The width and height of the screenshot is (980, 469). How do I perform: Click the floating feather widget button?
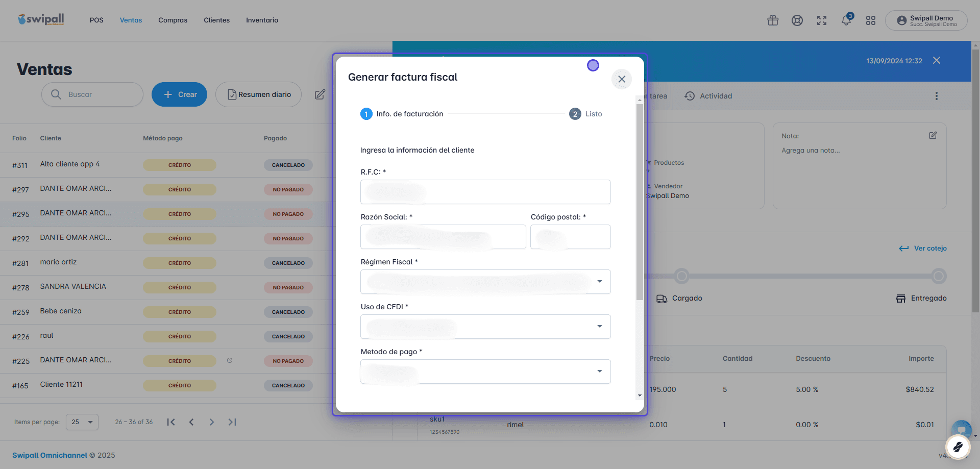[x=958, y=448]
